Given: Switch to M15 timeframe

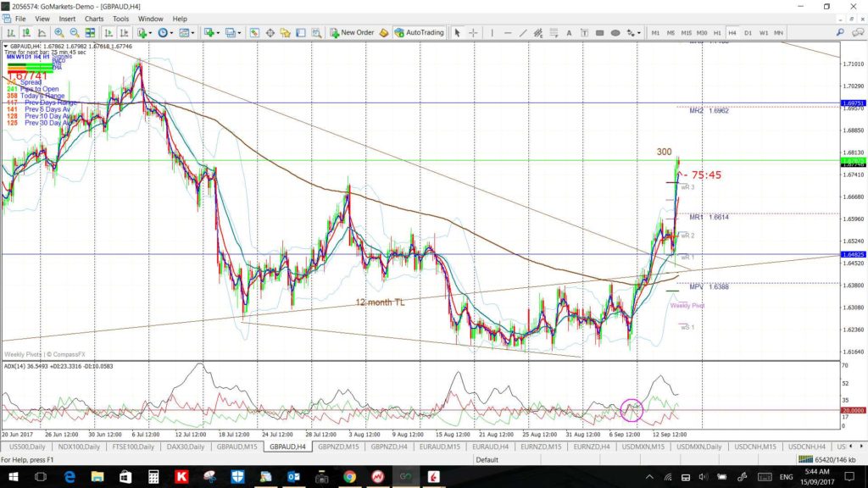Looking at the screenshot, I should (687, 33).
